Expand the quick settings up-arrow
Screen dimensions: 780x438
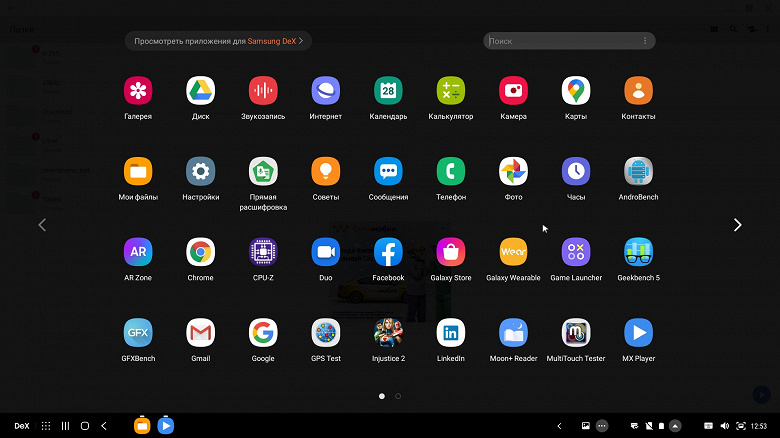[x=675, y=426]
